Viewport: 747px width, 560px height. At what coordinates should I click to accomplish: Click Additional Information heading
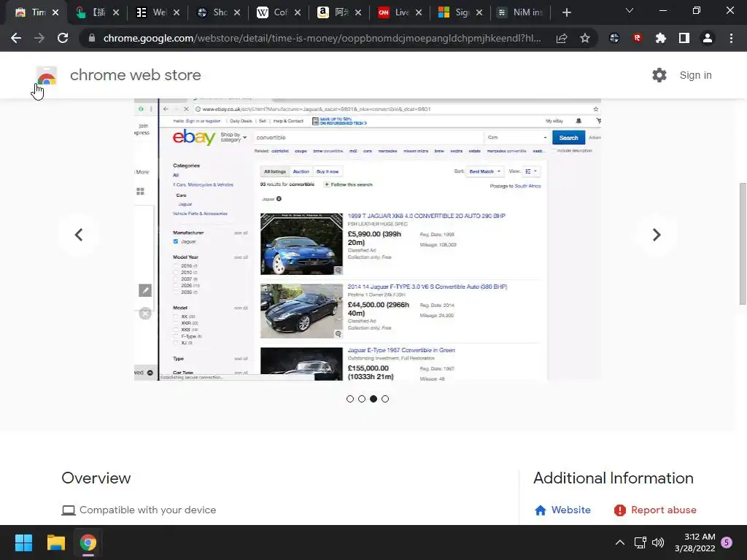point(613,478)
